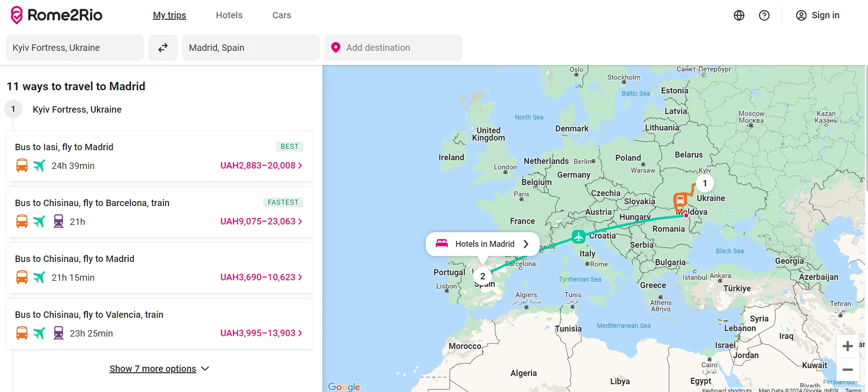Click bus icon in 'Bus to Iasi' card
The image size is (868, 392).
22,165
